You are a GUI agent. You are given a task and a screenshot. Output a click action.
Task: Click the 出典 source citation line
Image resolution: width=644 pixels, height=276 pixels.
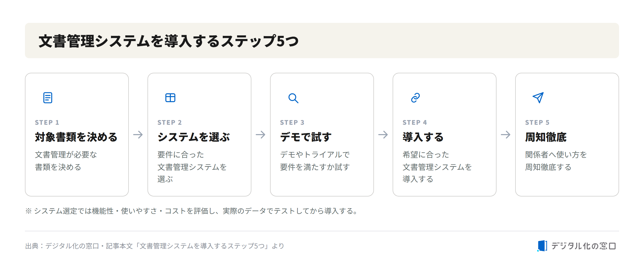(x=155, y=246)
